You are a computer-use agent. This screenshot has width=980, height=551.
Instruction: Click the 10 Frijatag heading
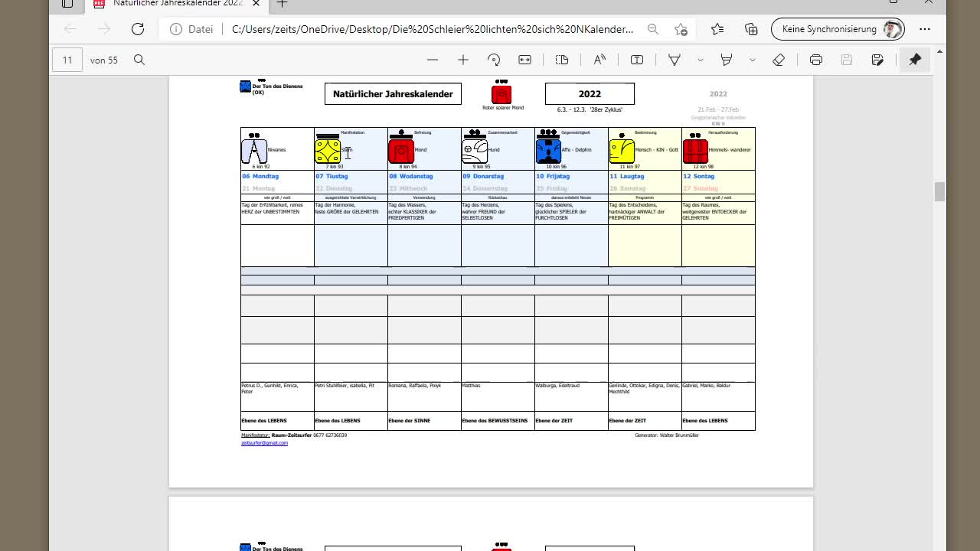click(x=553, y=177)
